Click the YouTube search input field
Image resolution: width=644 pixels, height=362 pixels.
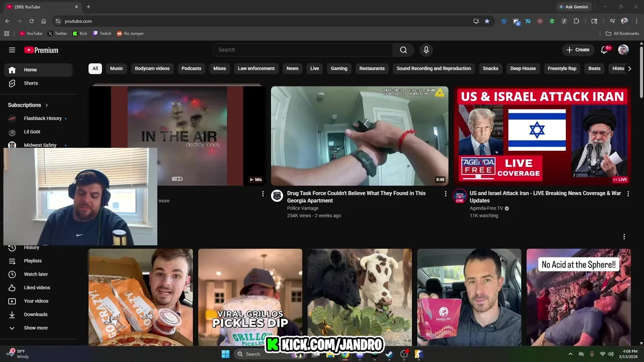coord(303,50)
